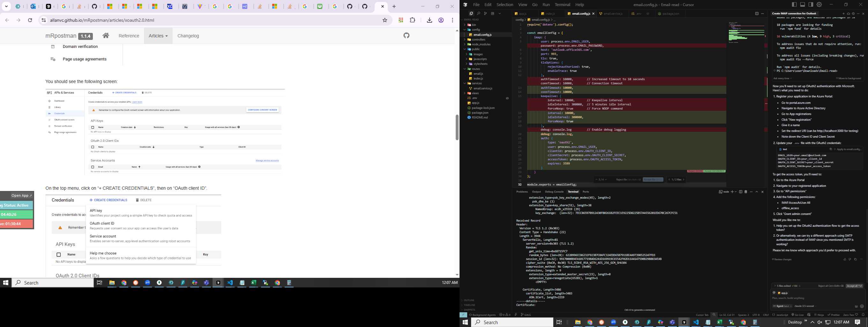Reload the Chrome page
868x327 pixels.
30,20
